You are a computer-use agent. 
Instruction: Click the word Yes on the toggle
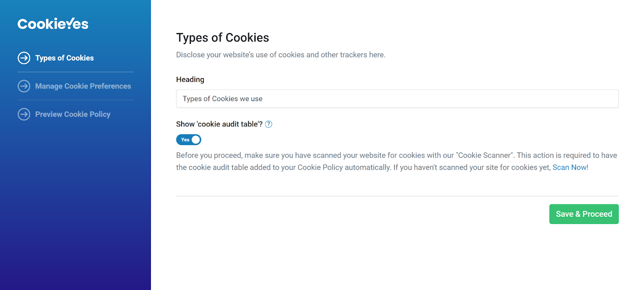click(185, 140)
